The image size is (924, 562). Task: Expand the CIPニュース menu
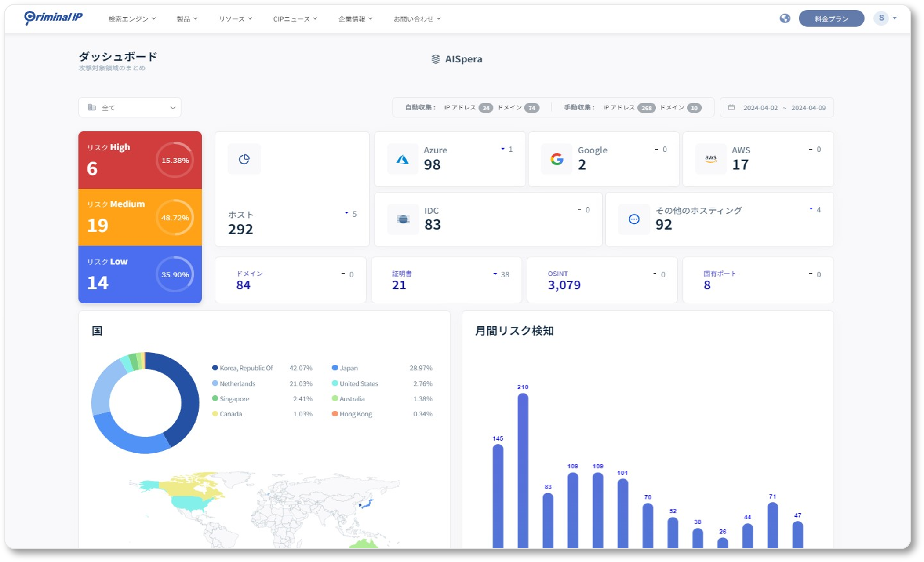(x=295, y=19)
